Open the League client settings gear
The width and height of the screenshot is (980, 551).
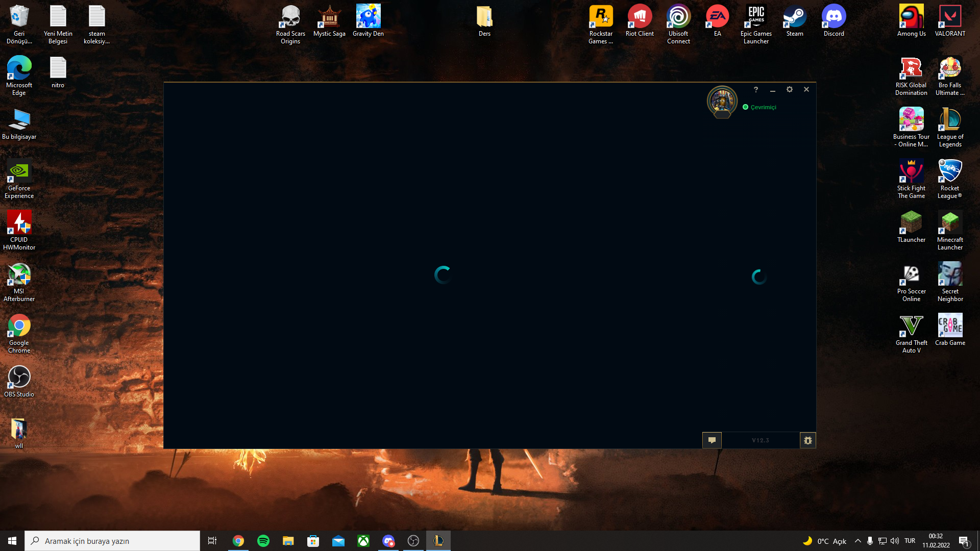(x=790, y=89)
